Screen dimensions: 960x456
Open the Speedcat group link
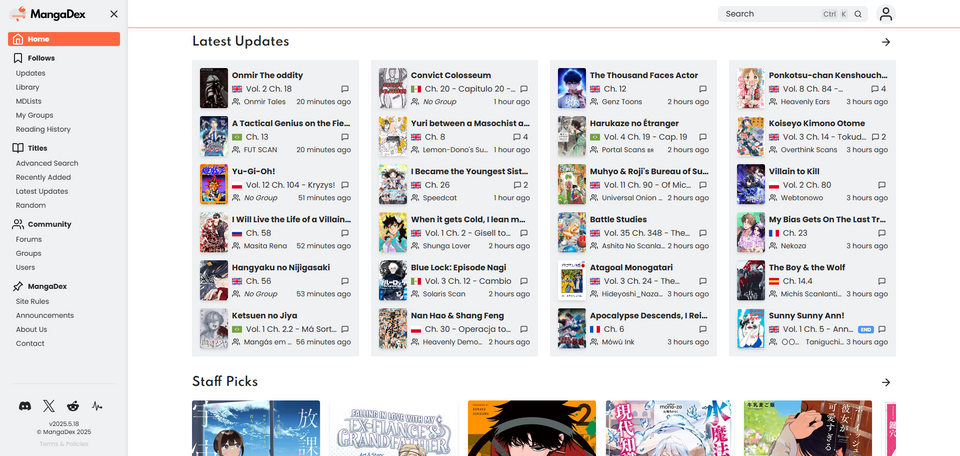(x=440, y=198)
